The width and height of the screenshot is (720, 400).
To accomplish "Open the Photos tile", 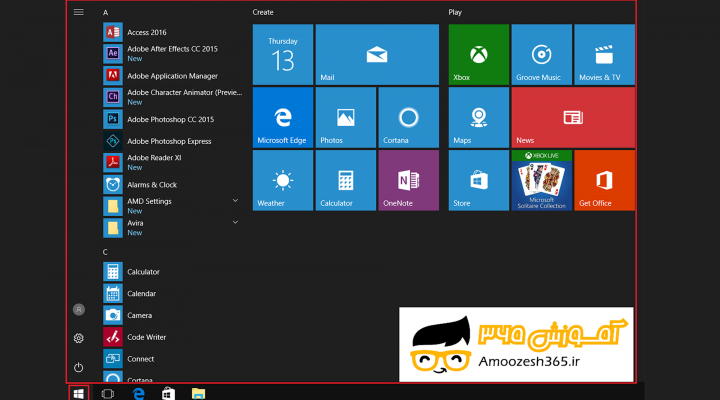I will pos(346,118).
